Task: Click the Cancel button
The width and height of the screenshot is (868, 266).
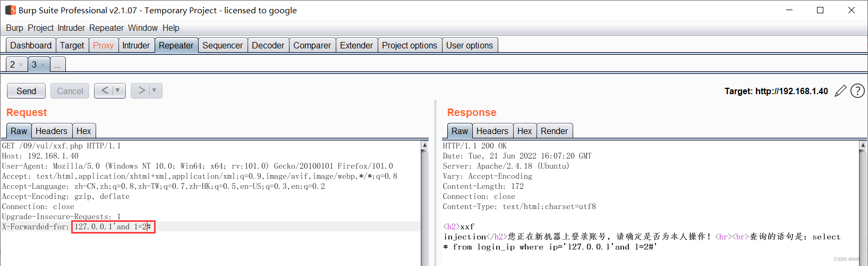Action: (x=70, y=91)
